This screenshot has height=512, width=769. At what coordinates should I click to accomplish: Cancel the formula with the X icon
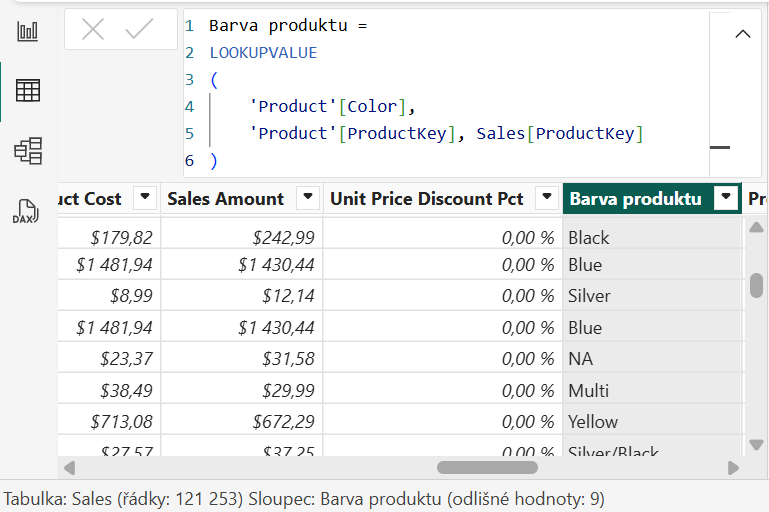(93, 29)
